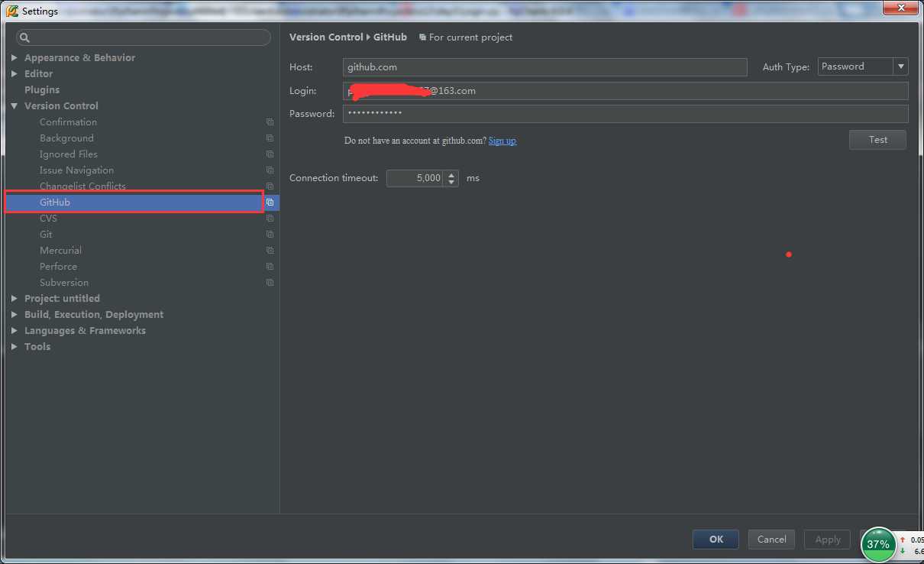Decrease connection timeout with down arrow
The width and height of the screenshot is (924, 564).
(451, 182)
